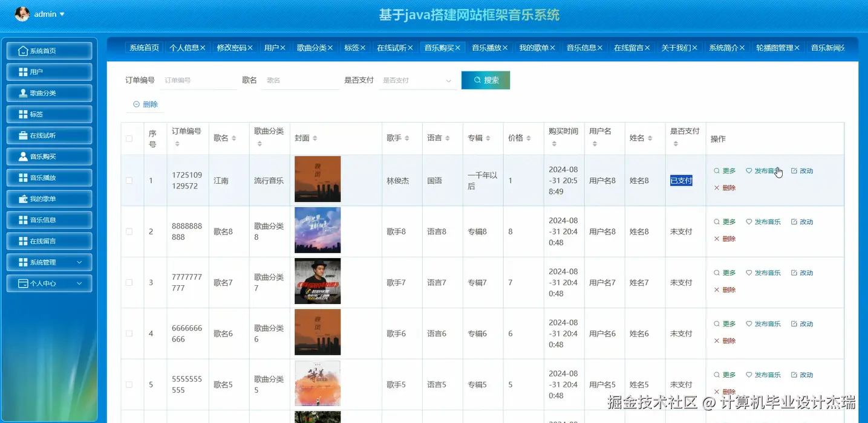868x423 pixels.
Task: Click 更多 for the 江南 row
Action: [x=725, y=171]
